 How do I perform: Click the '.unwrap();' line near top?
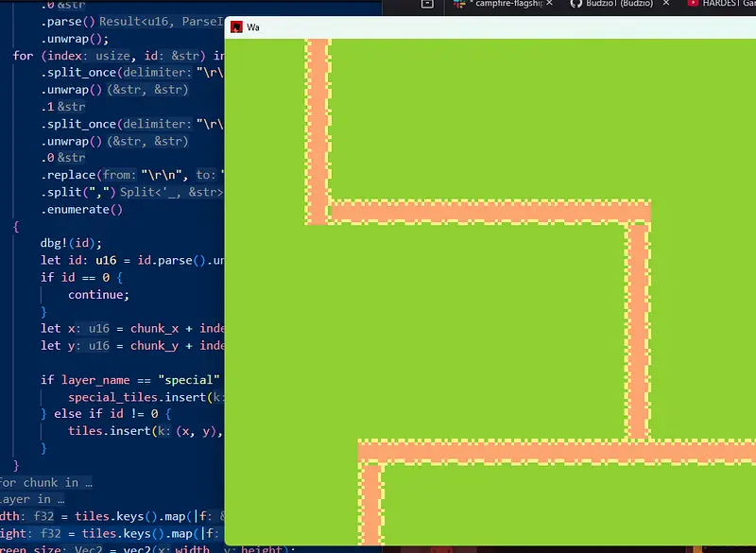(75, 39)
